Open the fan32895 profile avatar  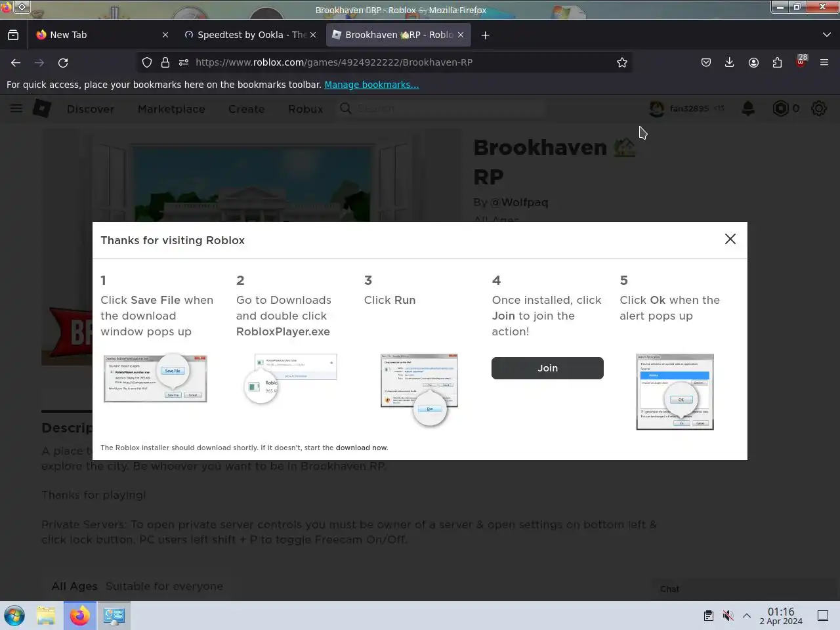click(656, 108)
